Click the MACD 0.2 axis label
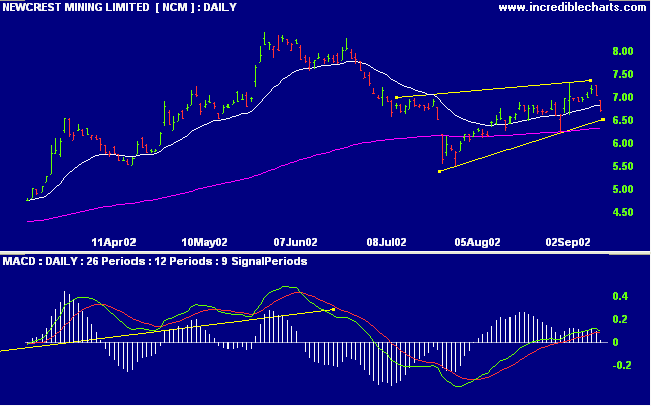 (621, 320)
